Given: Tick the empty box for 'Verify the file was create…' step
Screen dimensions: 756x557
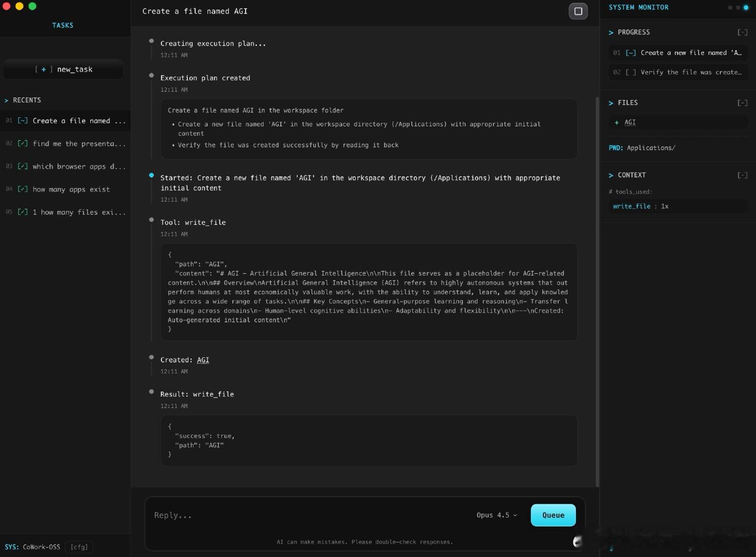Looking at the screenshot, I should [631, 72].
